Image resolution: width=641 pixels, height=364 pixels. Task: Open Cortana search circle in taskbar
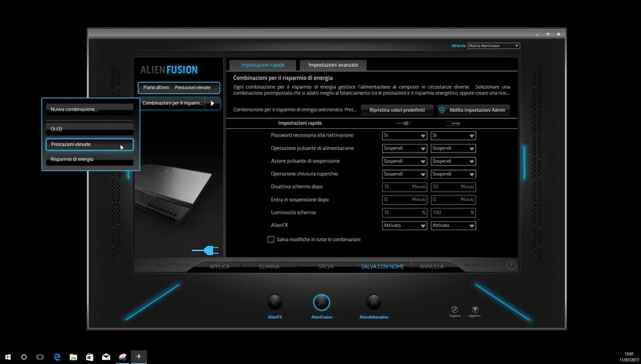[x=24, y=357]
